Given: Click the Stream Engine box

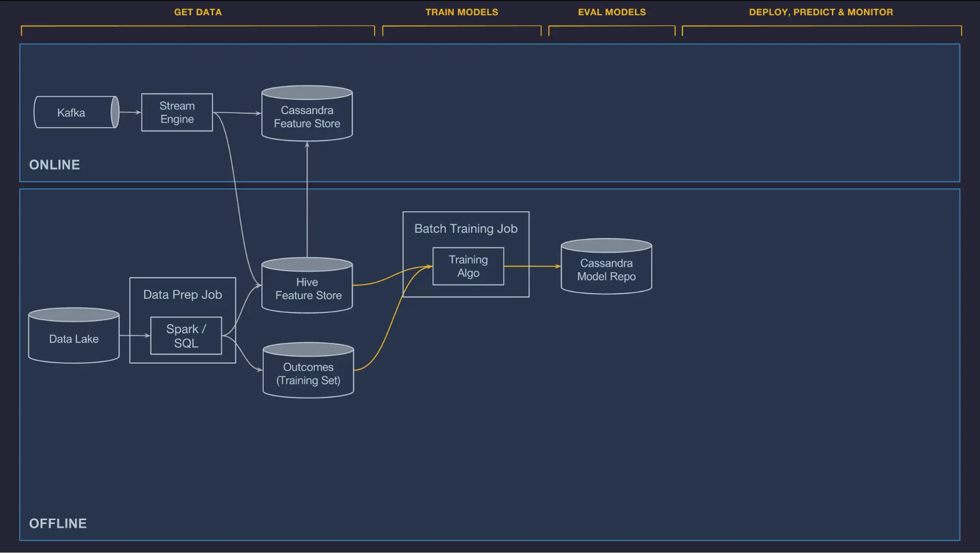Looking at the screenshot, I should tap(177, 112).
